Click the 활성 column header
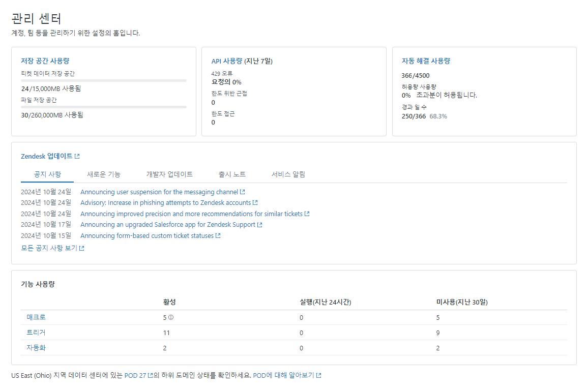Screen dimensions: 588x390 click(x=169, y=302)
